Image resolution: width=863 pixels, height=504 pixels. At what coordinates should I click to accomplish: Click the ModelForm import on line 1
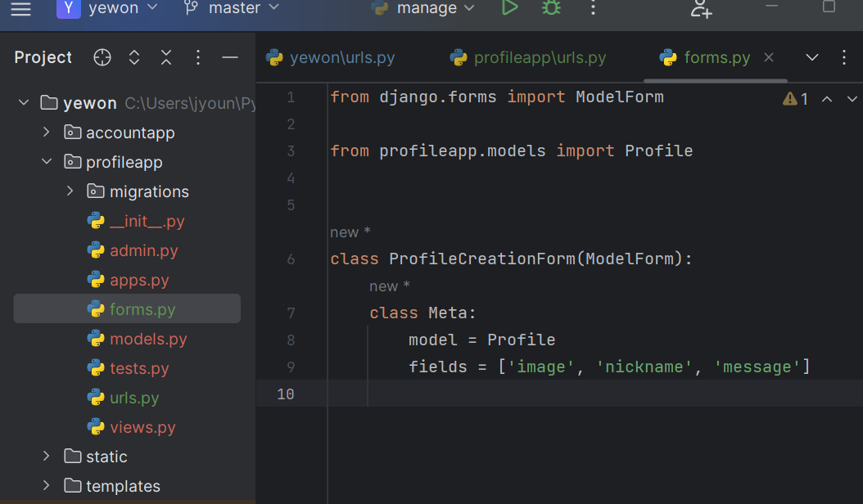tap(619, 97)
